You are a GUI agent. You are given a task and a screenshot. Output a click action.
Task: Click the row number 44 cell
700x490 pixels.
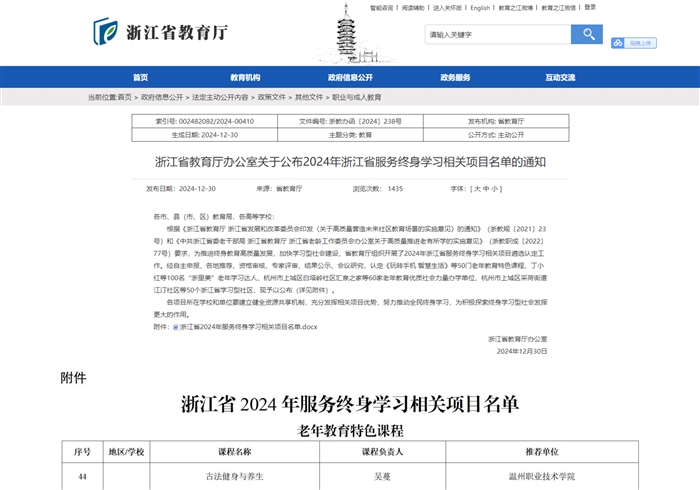click(82, 477)
